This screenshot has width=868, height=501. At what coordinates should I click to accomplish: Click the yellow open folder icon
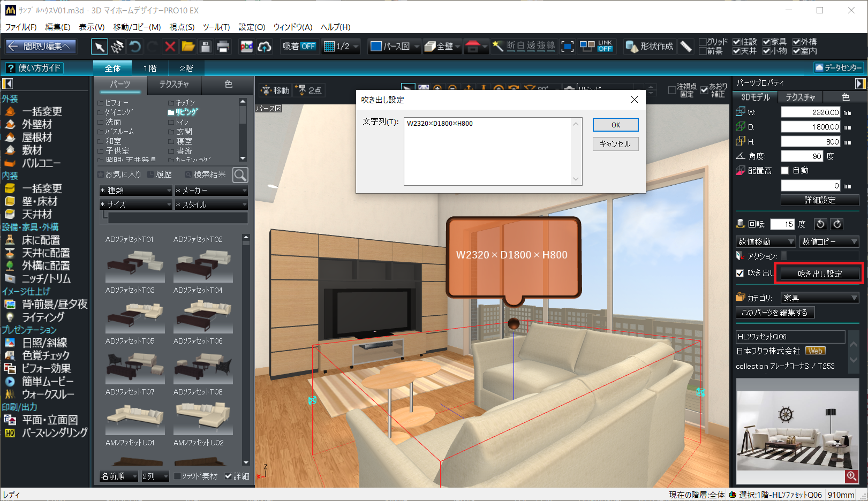(188, 47)
